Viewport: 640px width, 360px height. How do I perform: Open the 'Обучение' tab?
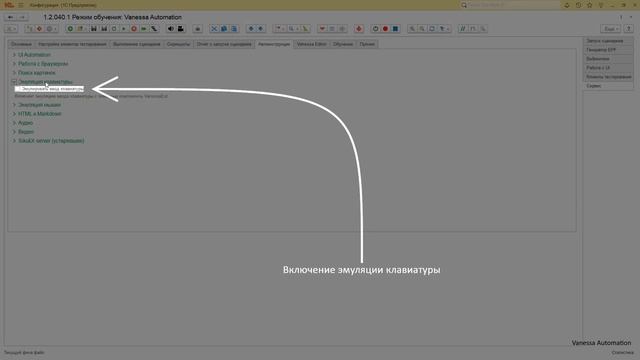[343, 44]
